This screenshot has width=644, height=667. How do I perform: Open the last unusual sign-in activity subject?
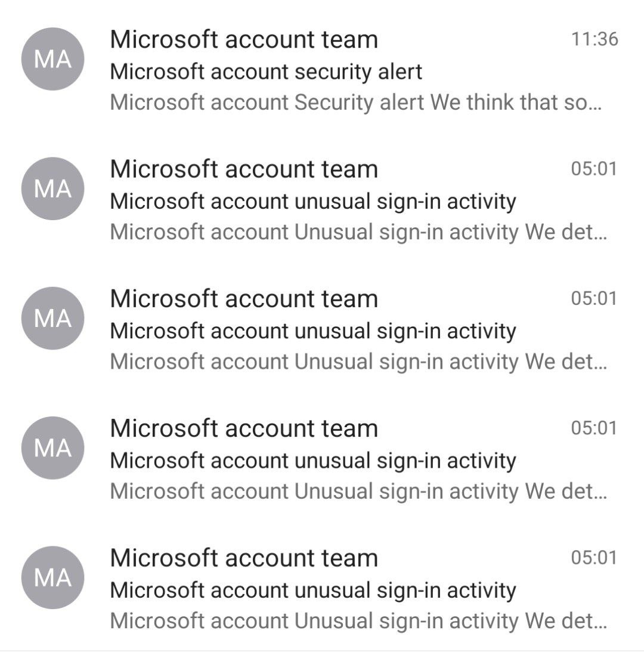pyautogui.click(x=313, y=590)
